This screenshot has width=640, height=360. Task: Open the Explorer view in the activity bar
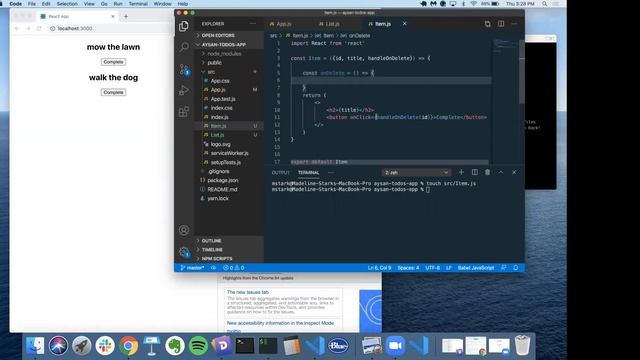[184, 26]
